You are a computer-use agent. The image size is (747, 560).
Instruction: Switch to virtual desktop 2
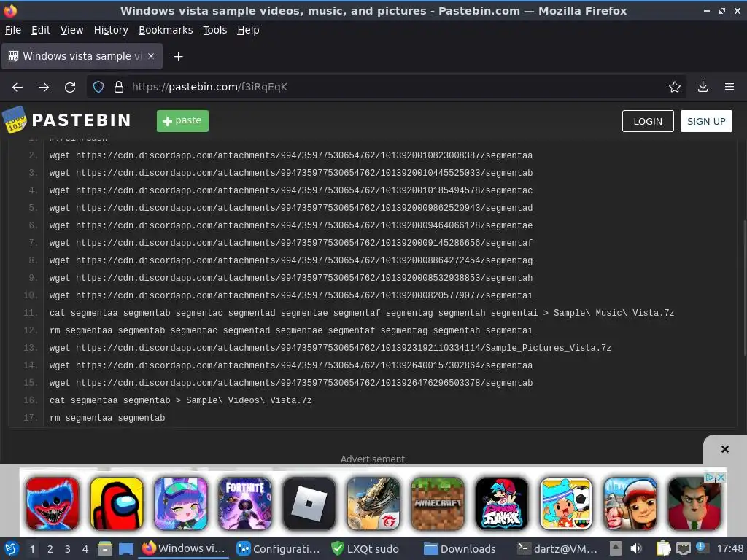(50, 549)
